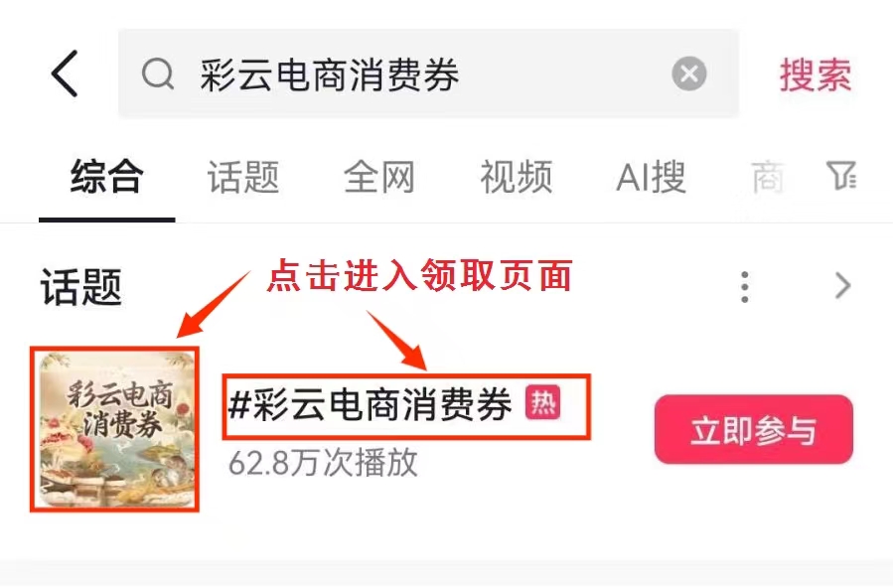Viewport: 893px width, 588px height.
Task: Open the three-dot more options menu
Action: pos(744,287)
